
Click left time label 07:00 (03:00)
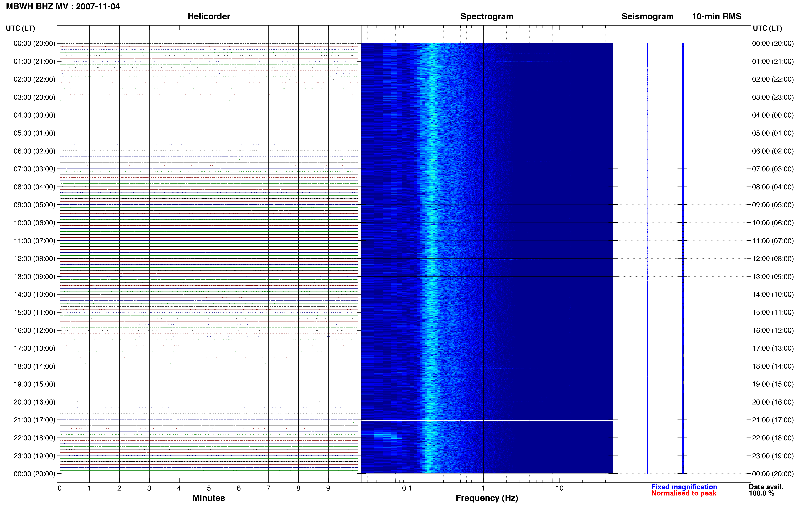pos(34,169)
